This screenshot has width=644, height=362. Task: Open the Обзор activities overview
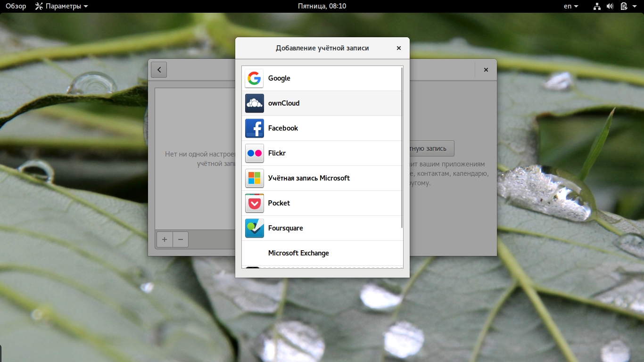pyautogui.click(x=16, y=6)
